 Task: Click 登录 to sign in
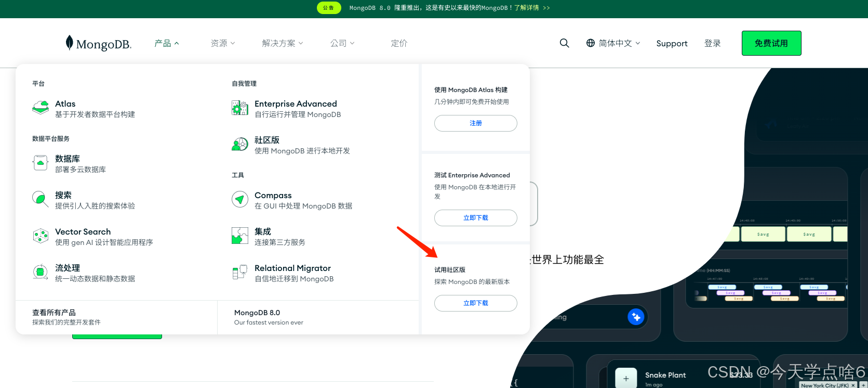[712, 43]
